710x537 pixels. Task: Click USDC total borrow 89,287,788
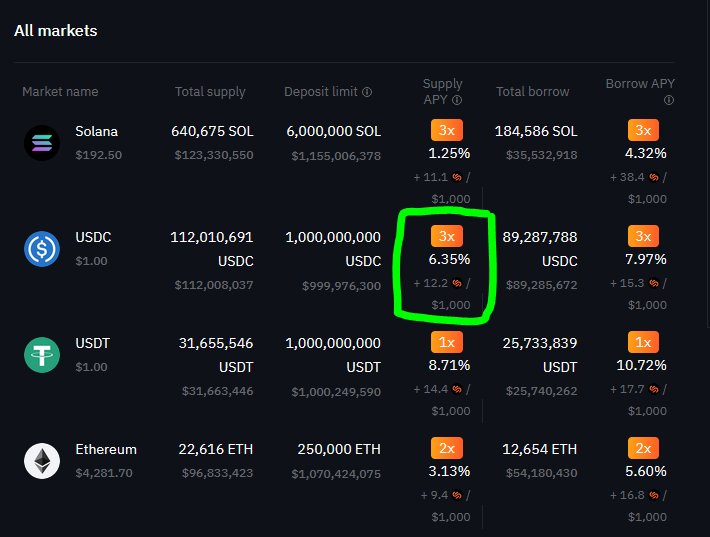pos(540,237)
